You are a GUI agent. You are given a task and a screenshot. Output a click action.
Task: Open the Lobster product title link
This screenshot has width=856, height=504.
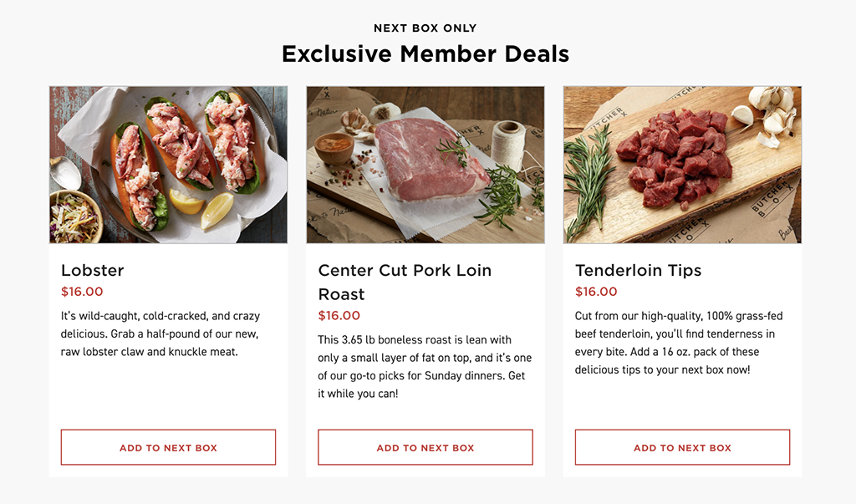point(92,271)
